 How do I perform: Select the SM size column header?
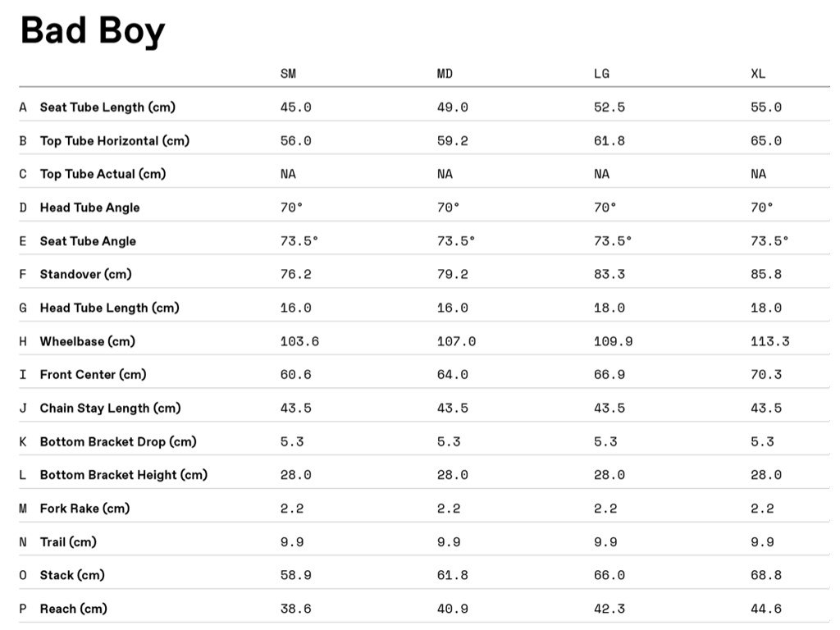tap(288, 74)
